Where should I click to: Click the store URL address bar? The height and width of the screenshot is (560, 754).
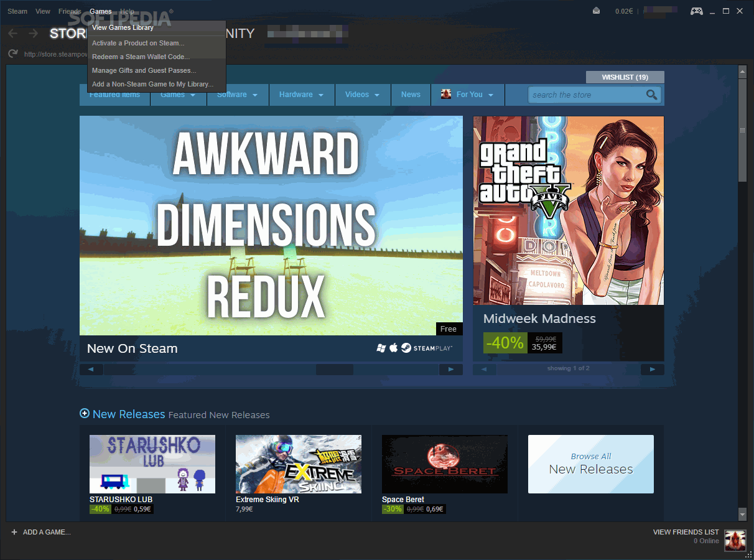55,54
